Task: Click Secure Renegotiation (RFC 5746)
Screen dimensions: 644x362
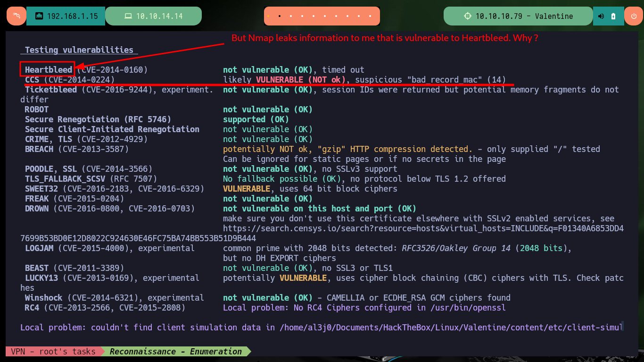Action: 98,119
